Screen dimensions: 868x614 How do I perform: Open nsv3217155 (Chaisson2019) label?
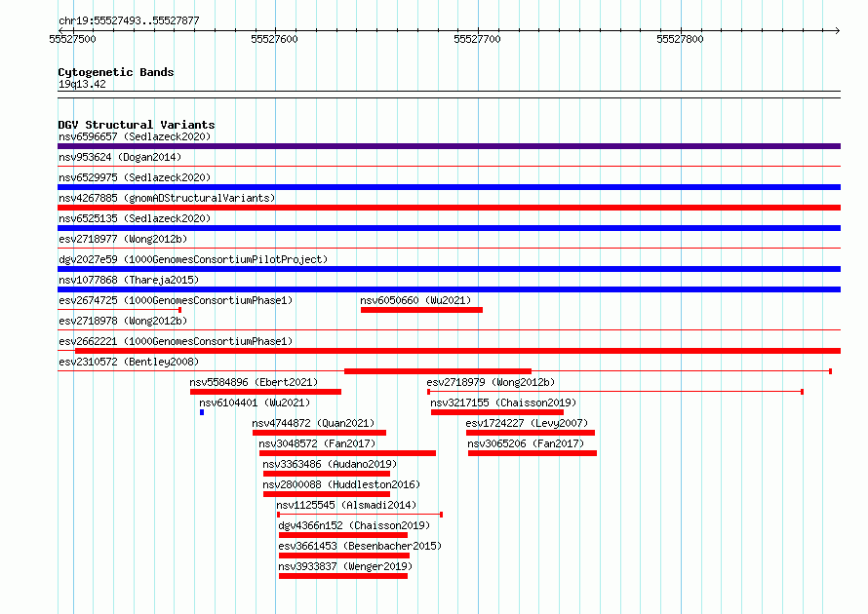click(x=503, y=403)
